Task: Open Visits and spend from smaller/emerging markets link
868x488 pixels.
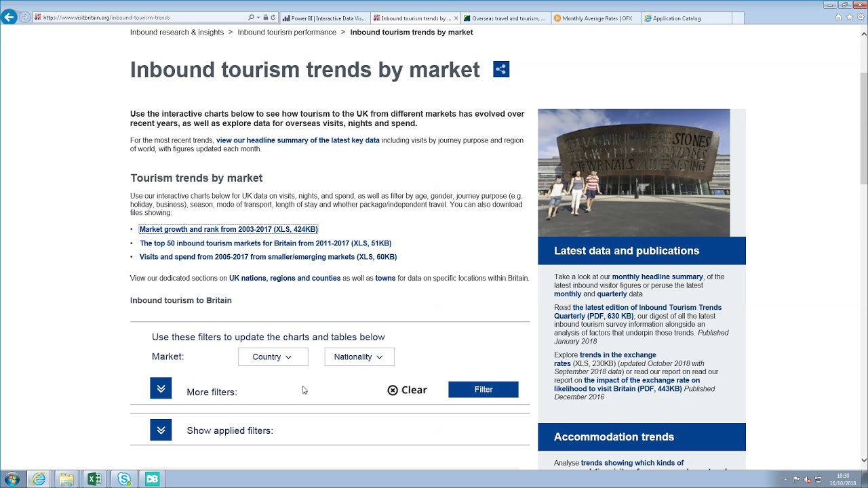Action: 268,257
